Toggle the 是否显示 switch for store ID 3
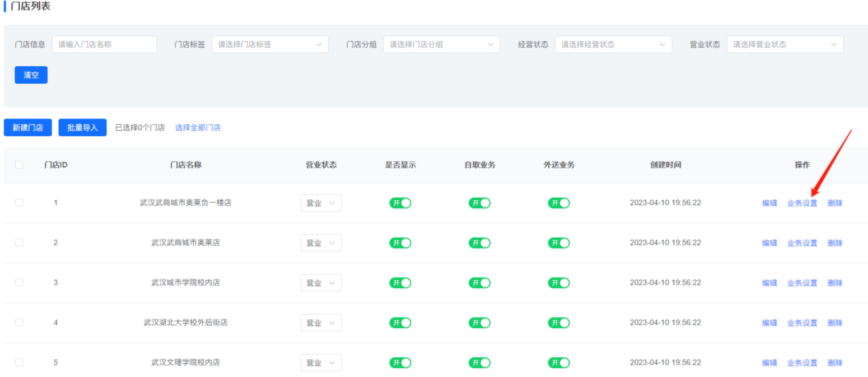The width and height of the screenshot is (868, 377). (400, 283)
